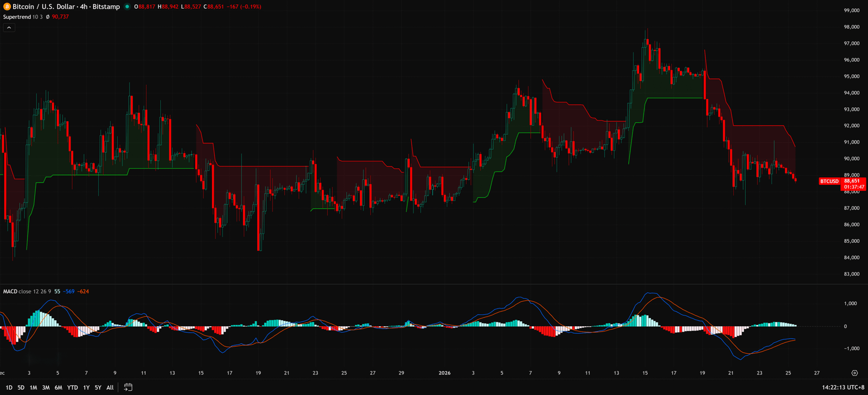Click the green market status dot
Image resolution: width=868 pixels, height=395 pixels.
pos(127,7)
